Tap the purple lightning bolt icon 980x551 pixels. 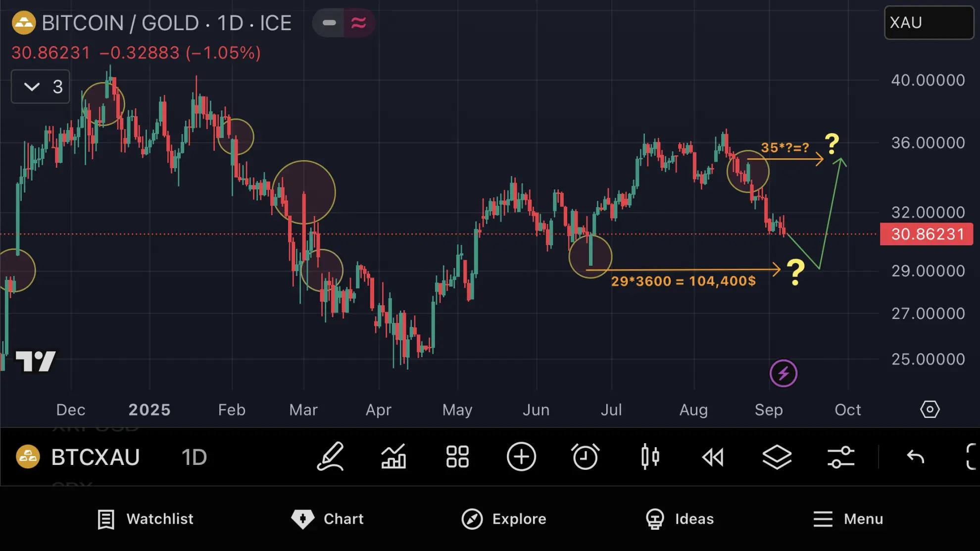pos(783,373)
